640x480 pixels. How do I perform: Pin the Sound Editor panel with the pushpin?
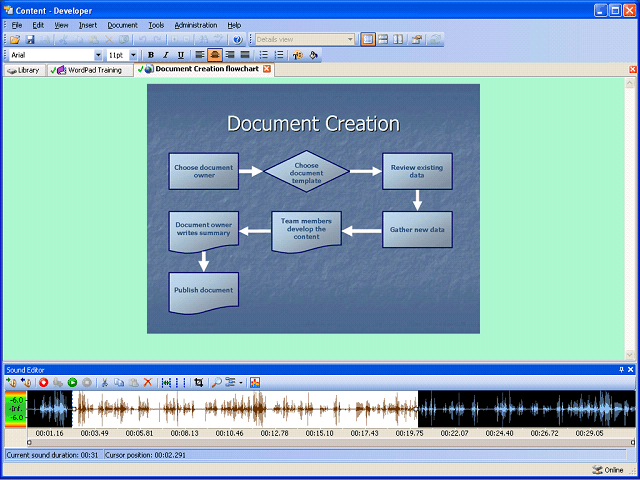621,370
